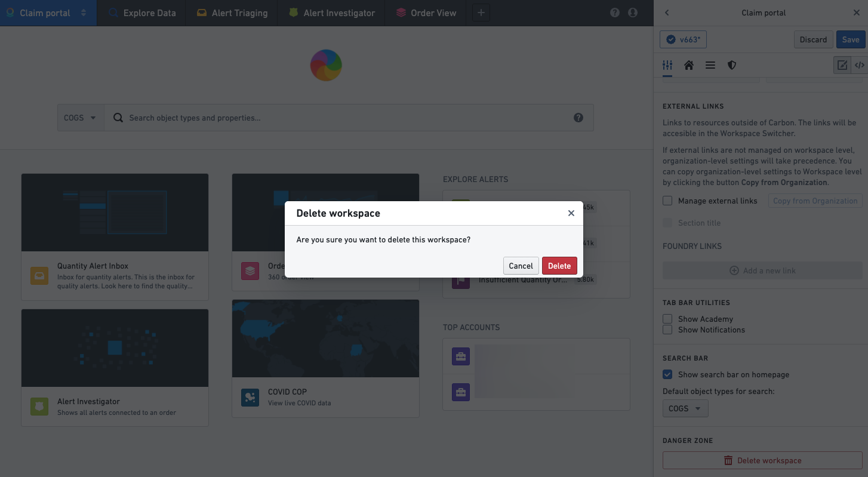Close the Claim portal settings panel
868x477 pixels.
coord(857,13)
